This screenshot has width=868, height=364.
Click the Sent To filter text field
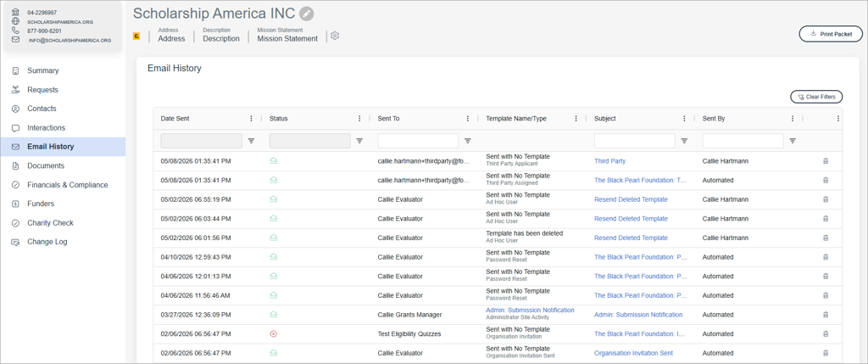418,141
